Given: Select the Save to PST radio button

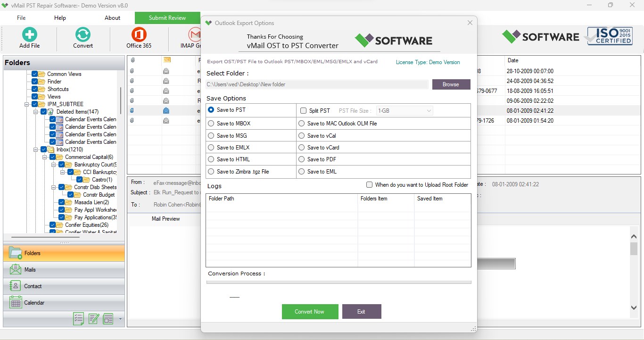Looking at the screenshot, I should pos(211,110).
